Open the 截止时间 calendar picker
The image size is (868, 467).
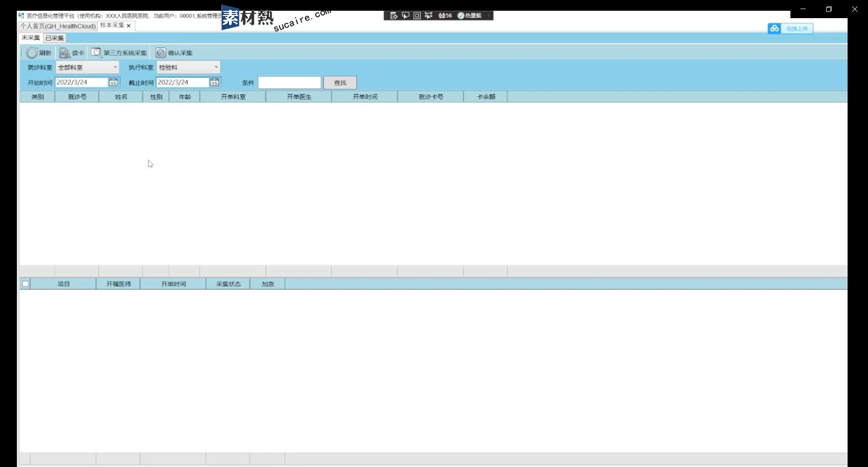[214, 83]
